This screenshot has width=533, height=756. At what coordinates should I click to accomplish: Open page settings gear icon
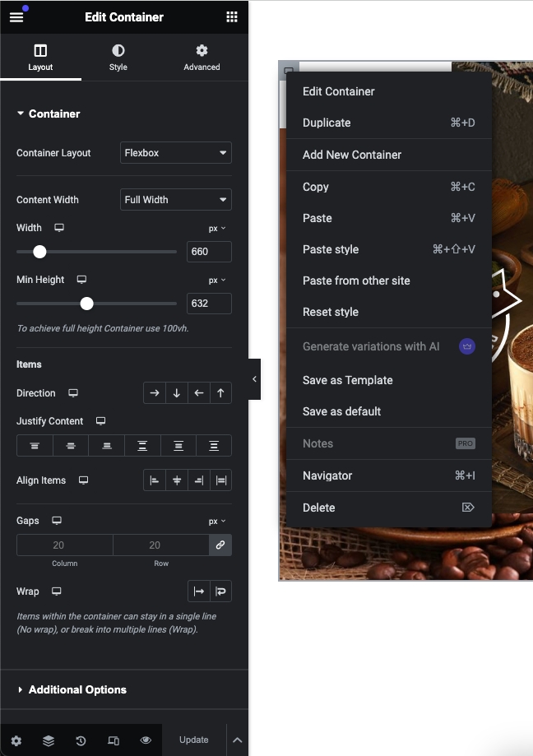[x=16, y=740]
